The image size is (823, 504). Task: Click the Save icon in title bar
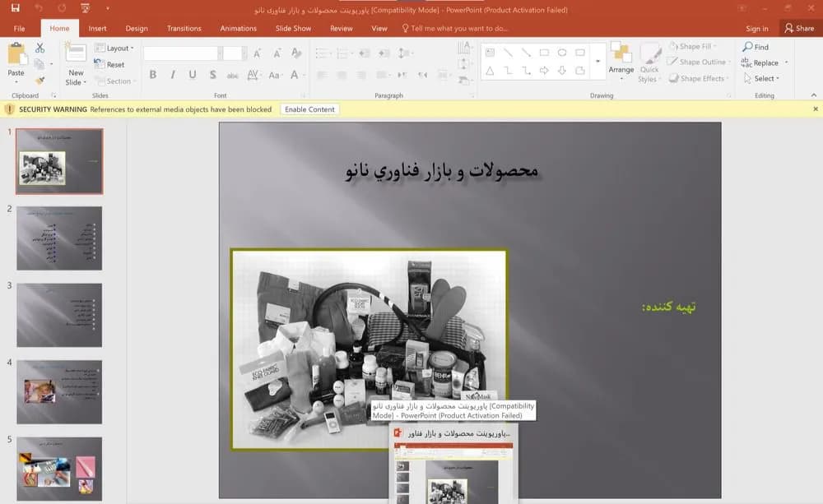(x=15, y=8)
